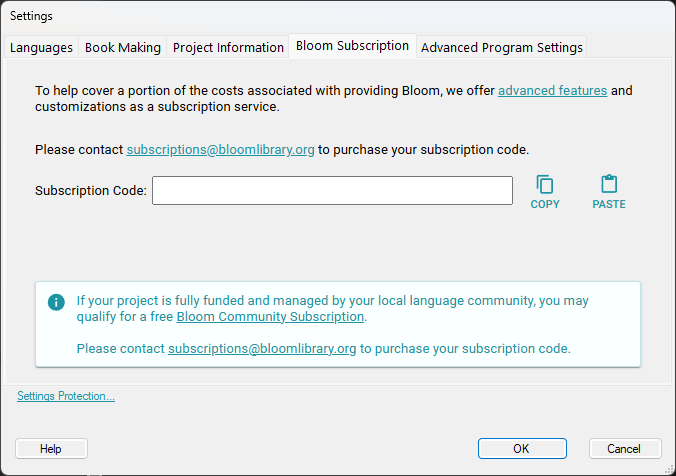Click the Copy subscription code icon
Screen dimensions: 676x476
pyautogui.click(x=545, y=185)
